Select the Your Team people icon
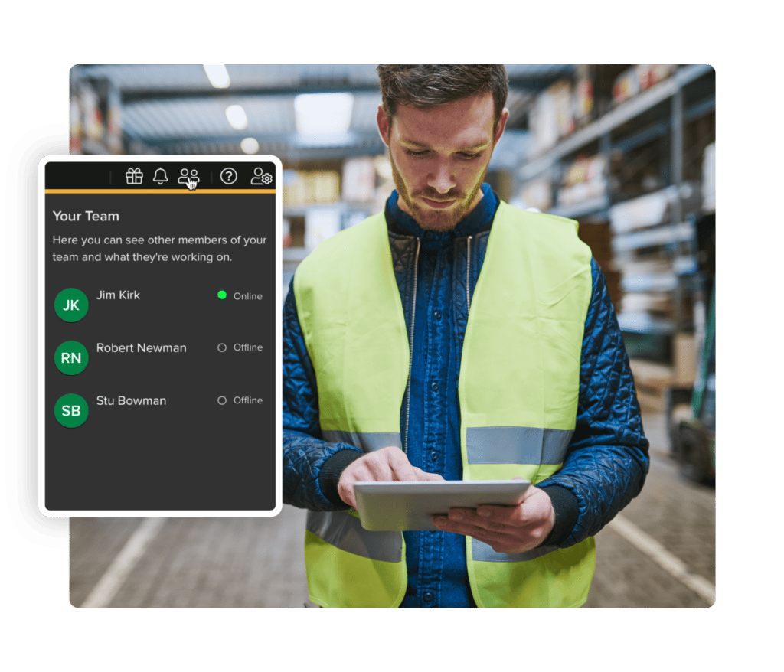 (x=188, y=176)
